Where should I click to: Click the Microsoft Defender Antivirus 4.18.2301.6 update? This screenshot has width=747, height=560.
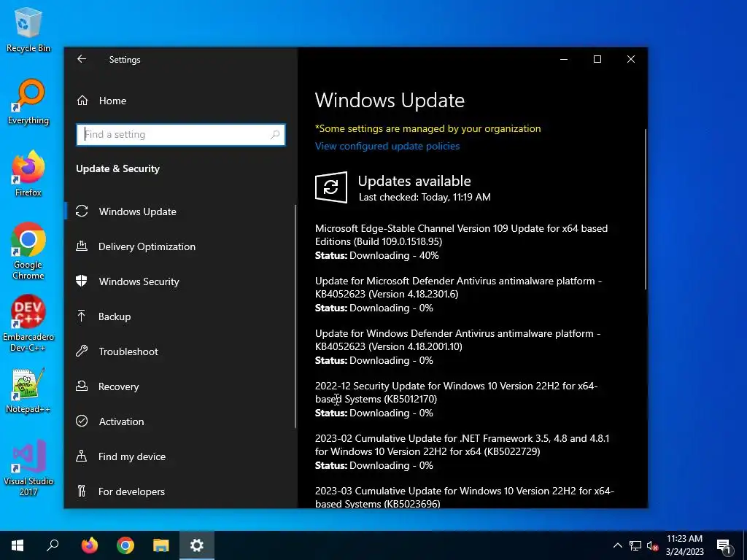[458, 294]
